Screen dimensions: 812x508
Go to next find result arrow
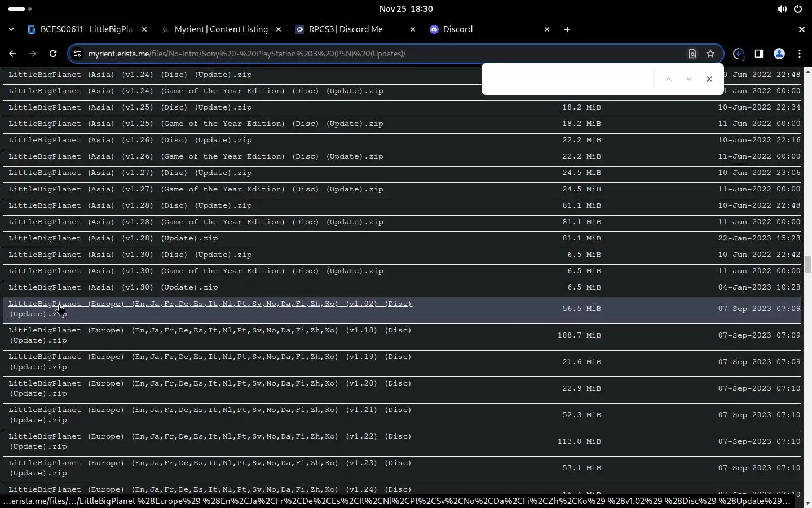pos(689,79)
